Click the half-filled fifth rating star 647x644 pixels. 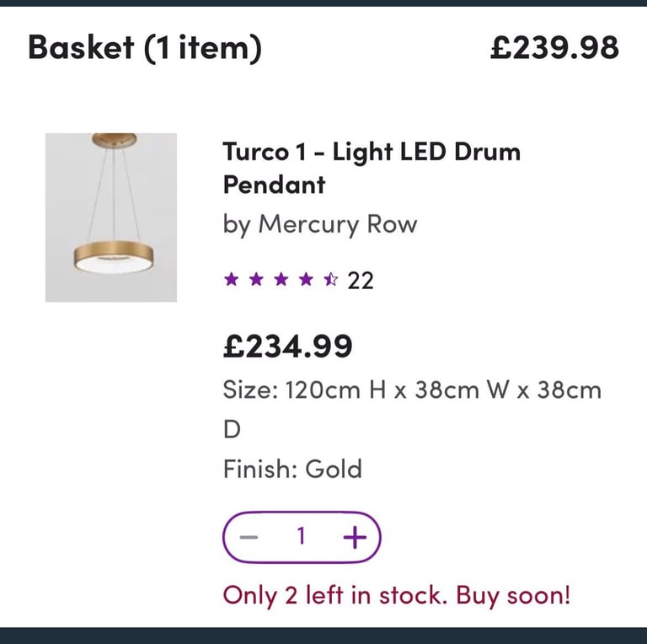pyautogui.click(x=330, y=280)
